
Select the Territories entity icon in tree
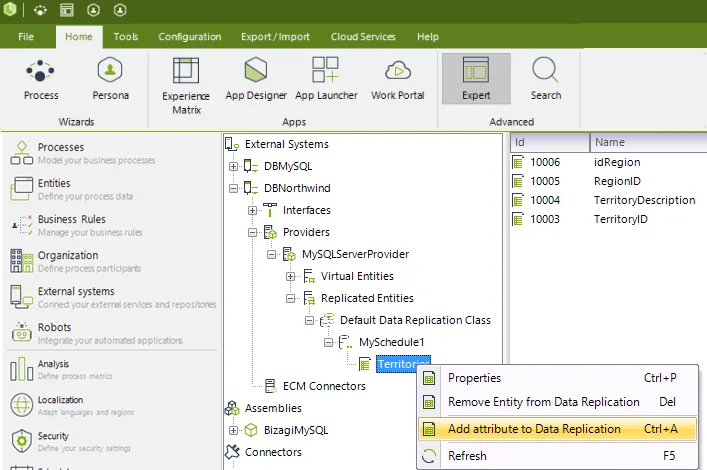pos(365,364)
